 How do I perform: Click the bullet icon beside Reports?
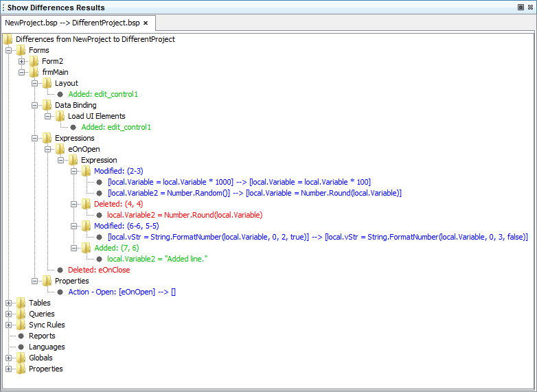tap(21, 336)
